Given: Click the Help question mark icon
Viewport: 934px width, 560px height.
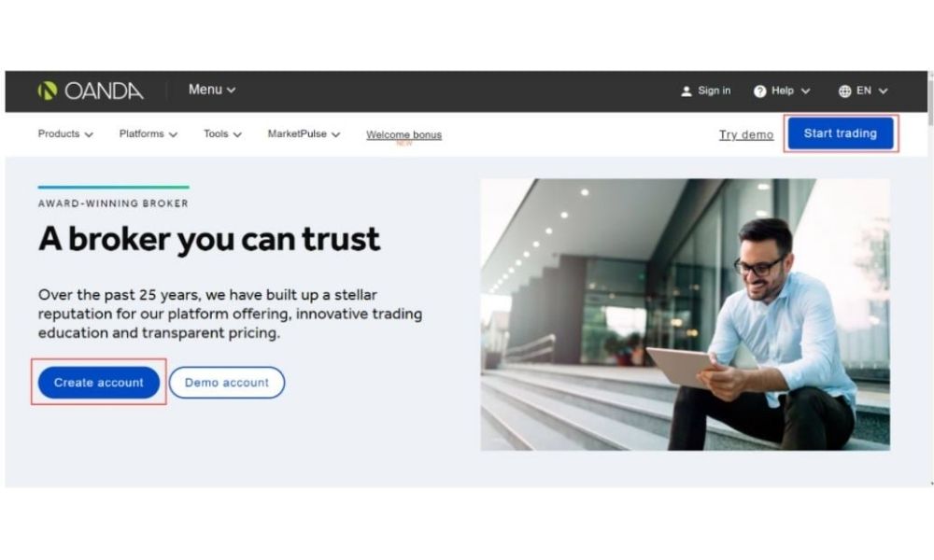Looking at the screenshot, I should point(759,91).
